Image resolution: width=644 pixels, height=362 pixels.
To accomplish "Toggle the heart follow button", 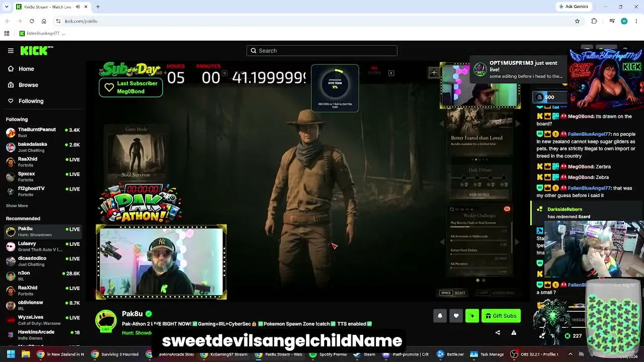I will point(456,316).
